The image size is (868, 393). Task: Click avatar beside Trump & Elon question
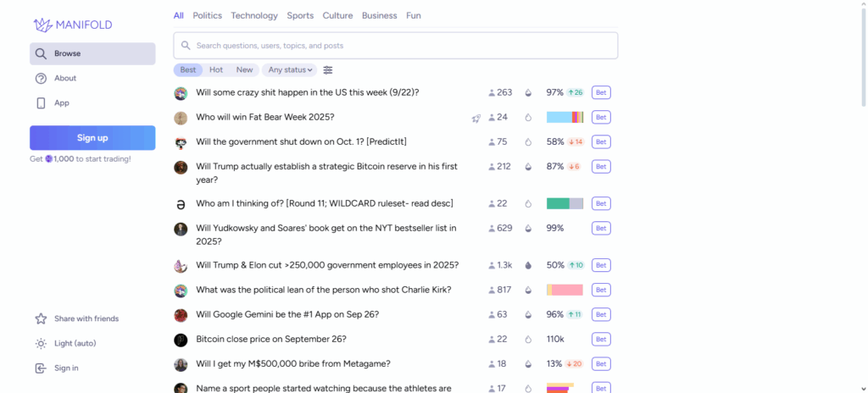pos(181,266)
